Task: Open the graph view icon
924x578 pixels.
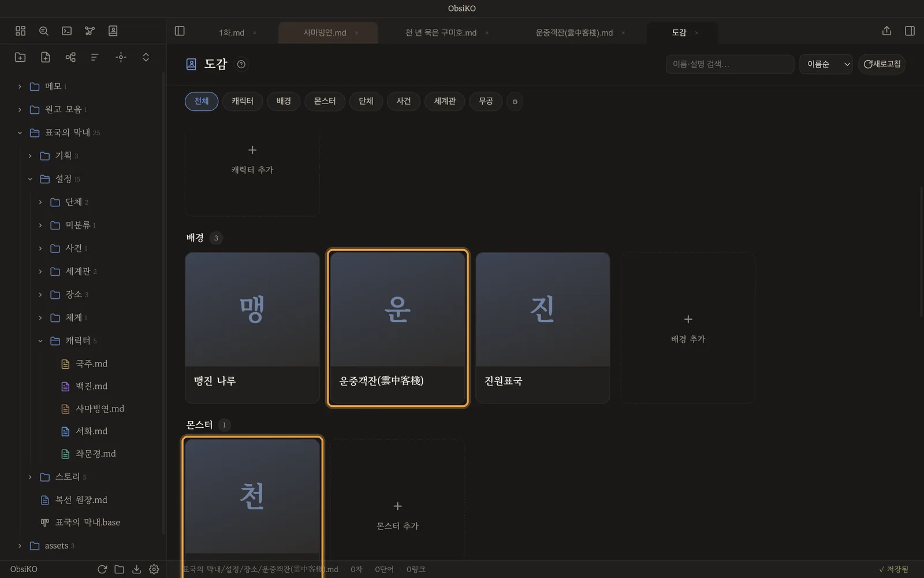Action: pos(90,31)
